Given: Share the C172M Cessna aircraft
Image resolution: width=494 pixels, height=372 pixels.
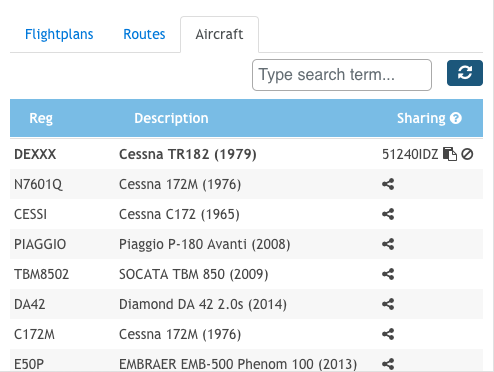Looking at the screenshot, I should (x=388, y=334).
